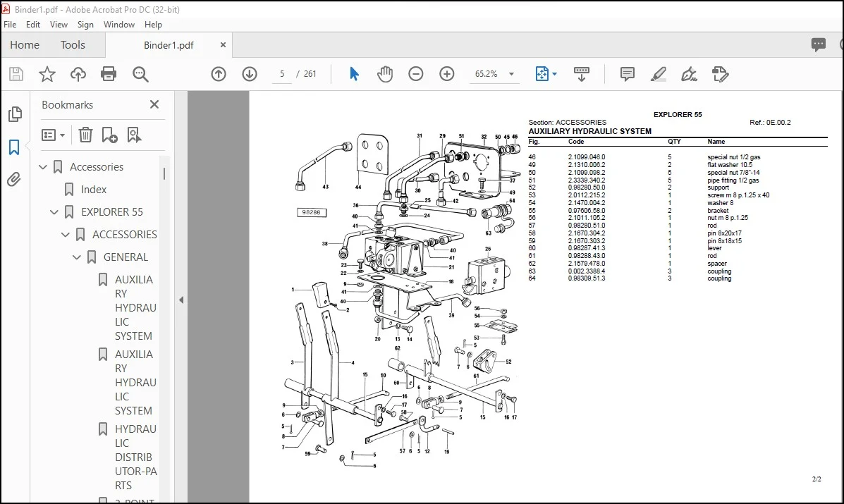The width and height of the screenshot is (844, 504).
Task: Collapse the navigation pane with side arrow
Action: click(181, 300)
